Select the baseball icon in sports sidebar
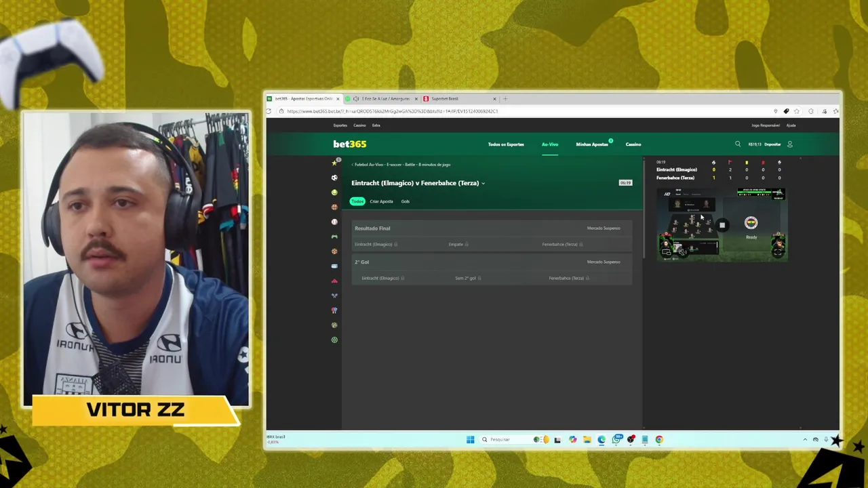 [x=334, y=222]
